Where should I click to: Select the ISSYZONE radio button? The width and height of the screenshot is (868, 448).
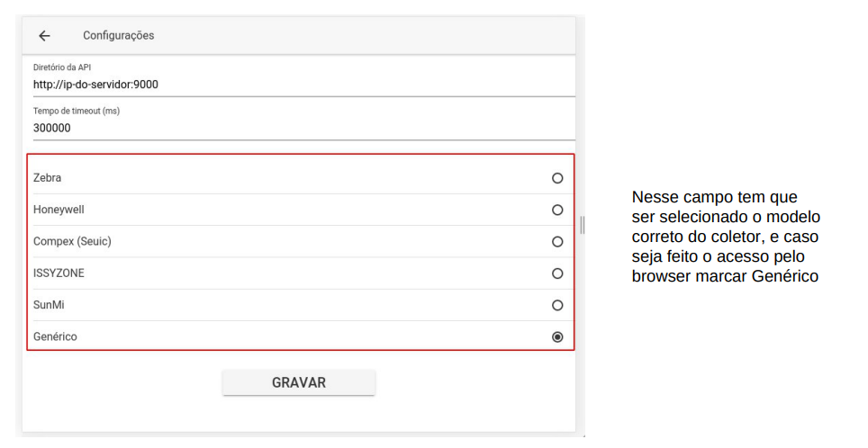coord(557,273)
